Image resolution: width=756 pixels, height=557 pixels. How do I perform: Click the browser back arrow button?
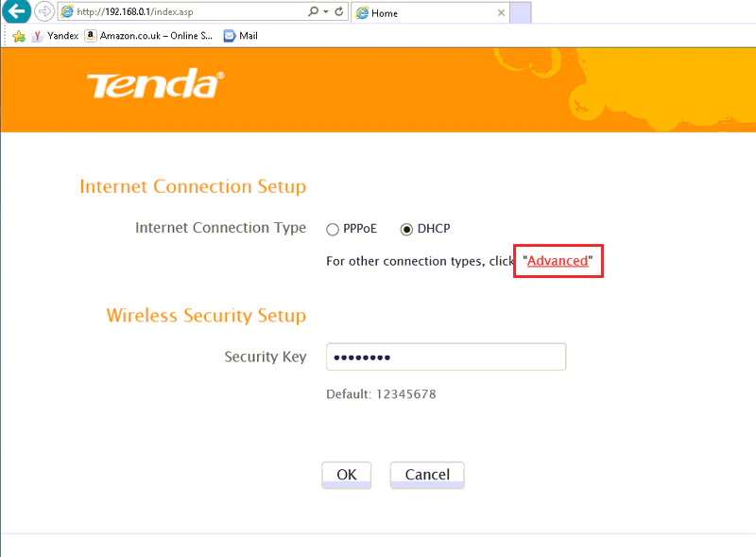click(x=17, y=12)
